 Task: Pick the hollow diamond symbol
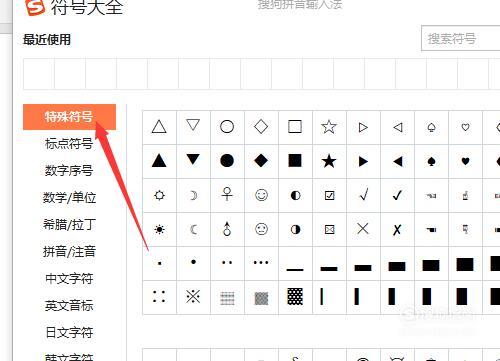click(261, 127)
